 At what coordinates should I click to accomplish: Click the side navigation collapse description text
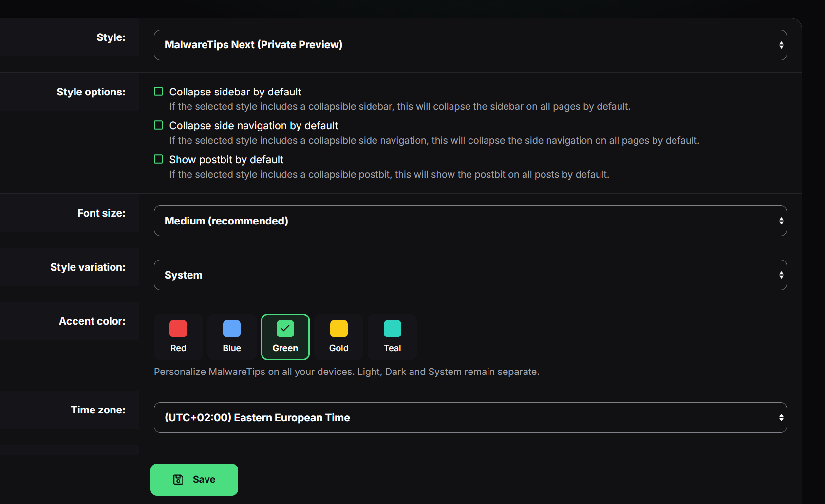coord(434,140)
